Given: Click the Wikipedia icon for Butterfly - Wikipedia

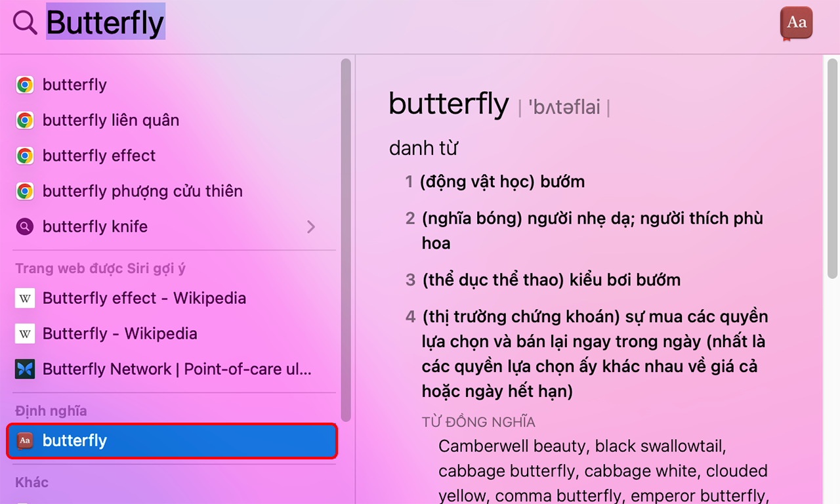Looking at the screenshot, I should coord(25,333).
